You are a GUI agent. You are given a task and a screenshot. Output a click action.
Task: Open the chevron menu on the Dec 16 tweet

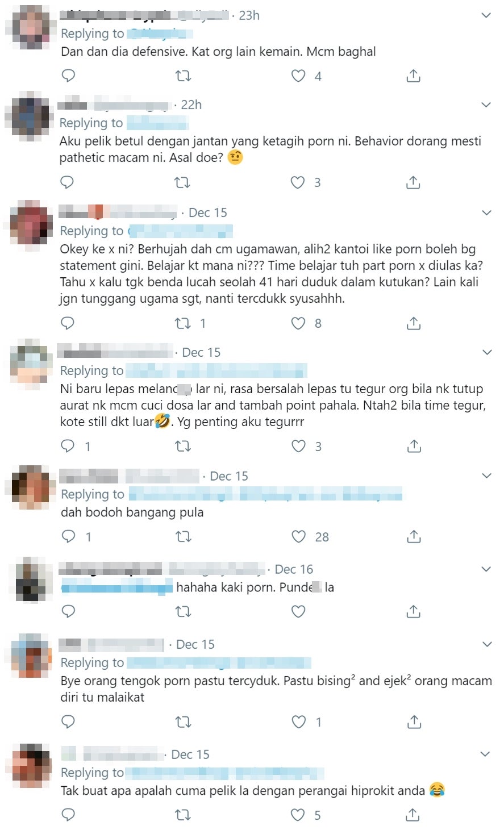486,569
